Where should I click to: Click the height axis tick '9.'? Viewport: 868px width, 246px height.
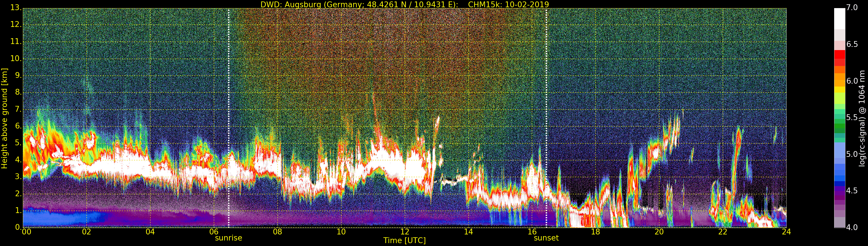[x=18, y=75]
